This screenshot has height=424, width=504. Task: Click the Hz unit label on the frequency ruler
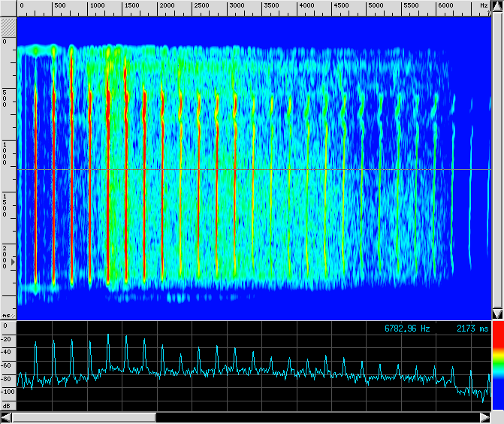[x=484, y=6]
